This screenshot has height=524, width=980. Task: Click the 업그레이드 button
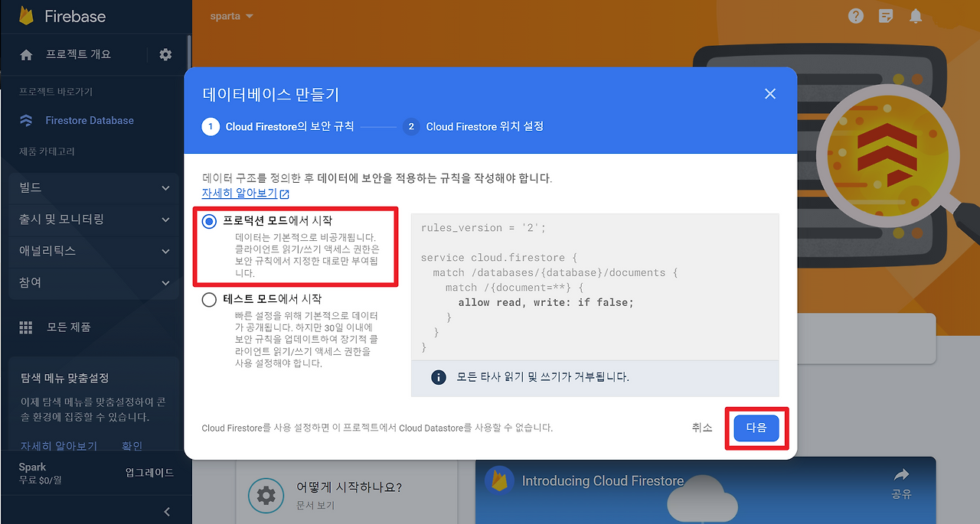point(149,472)
